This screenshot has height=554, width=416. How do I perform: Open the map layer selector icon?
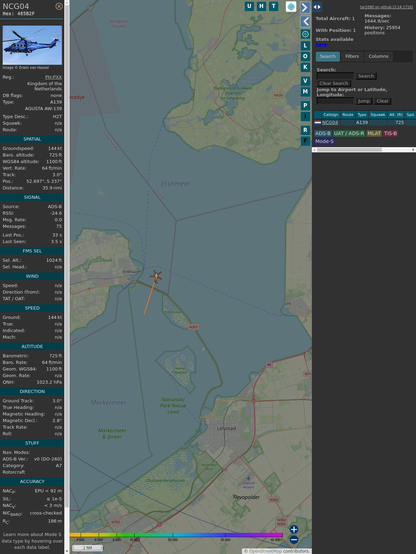(x=291, y=6)
